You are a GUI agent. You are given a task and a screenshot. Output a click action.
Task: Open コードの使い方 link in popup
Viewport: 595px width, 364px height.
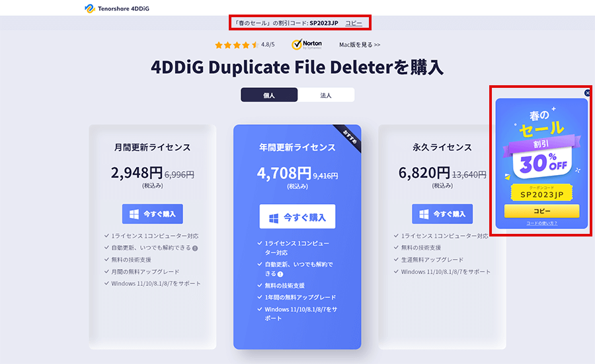[542, 223]
